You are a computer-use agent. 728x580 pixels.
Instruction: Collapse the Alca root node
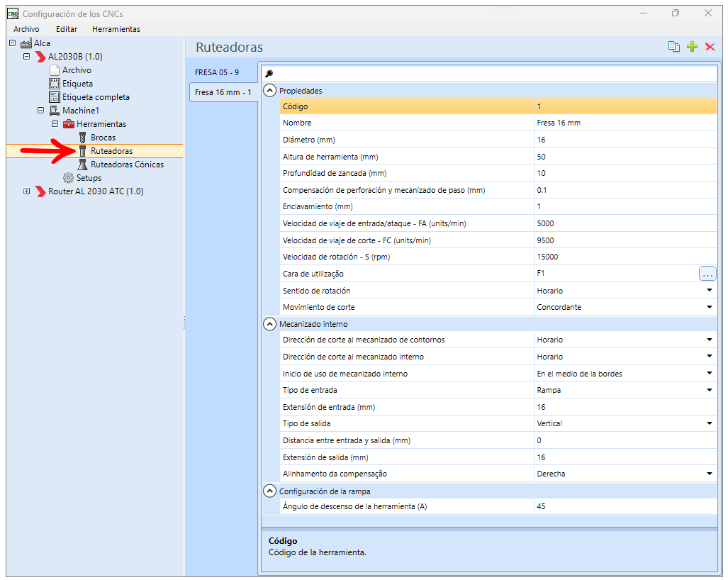point(13,43)
